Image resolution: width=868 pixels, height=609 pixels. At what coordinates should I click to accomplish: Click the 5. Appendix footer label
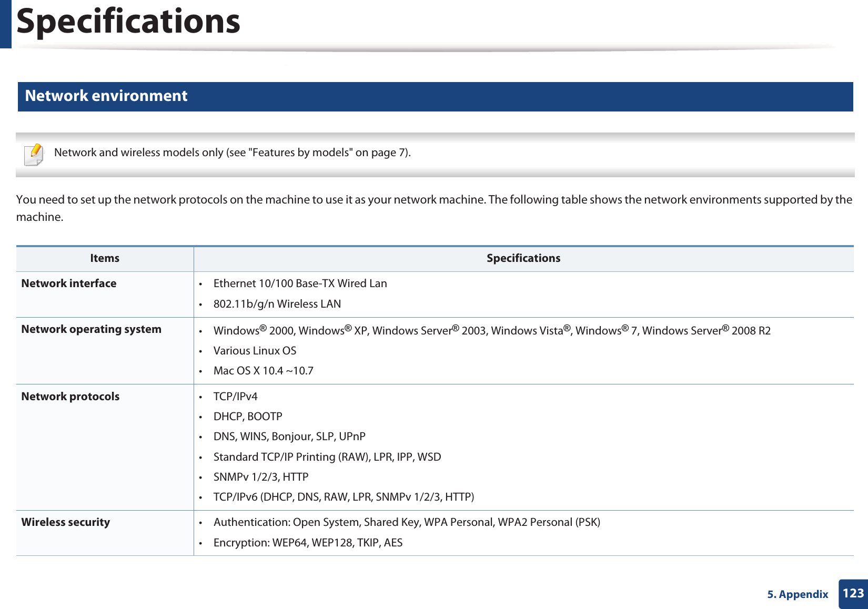coord(797,594)
